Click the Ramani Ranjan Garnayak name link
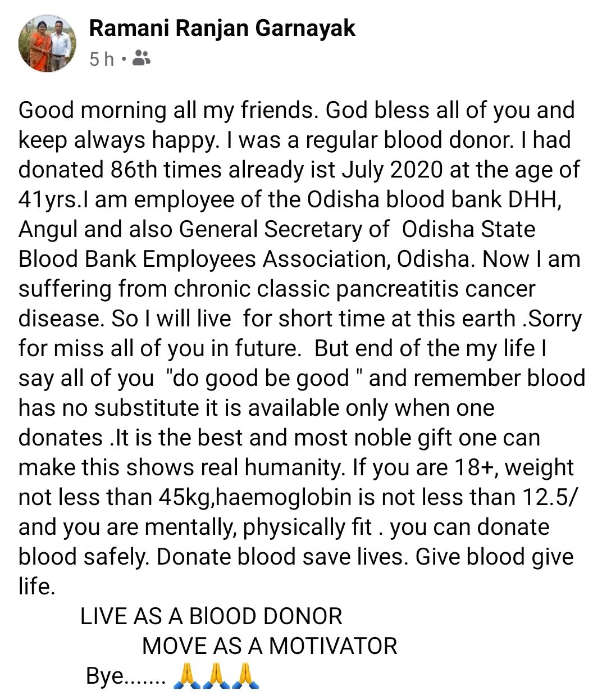The width and height of the screenshot is (602, 700). click(x=222, y=28)
